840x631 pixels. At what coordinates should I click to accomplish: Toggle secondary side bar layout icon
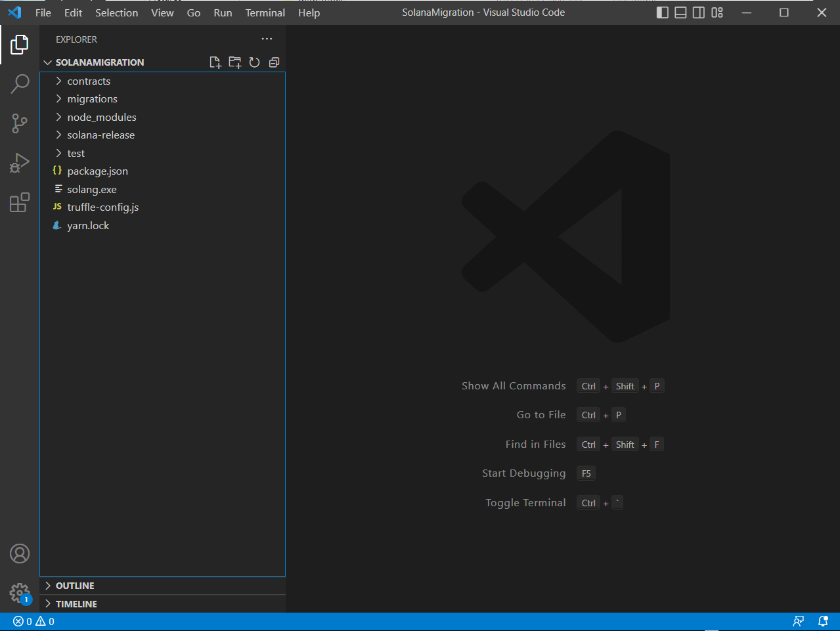click(699, 12)
